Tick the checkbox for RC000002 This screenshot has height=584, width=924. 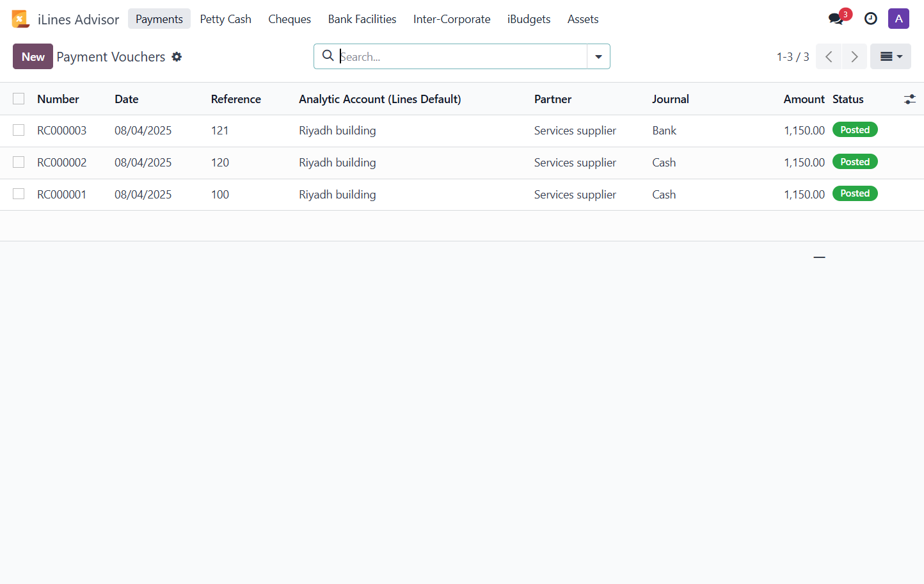(x=19, y=162)
